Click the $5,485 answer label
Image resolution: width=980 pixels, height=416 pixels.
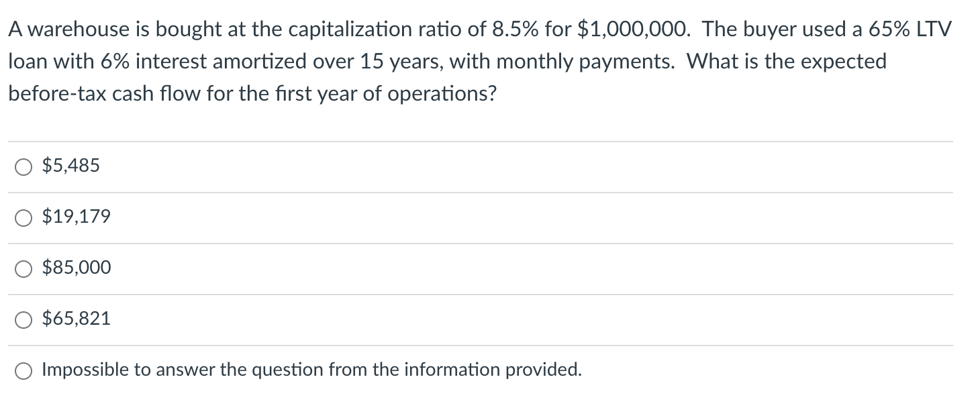pyautogui.click(x=70, y=165)
